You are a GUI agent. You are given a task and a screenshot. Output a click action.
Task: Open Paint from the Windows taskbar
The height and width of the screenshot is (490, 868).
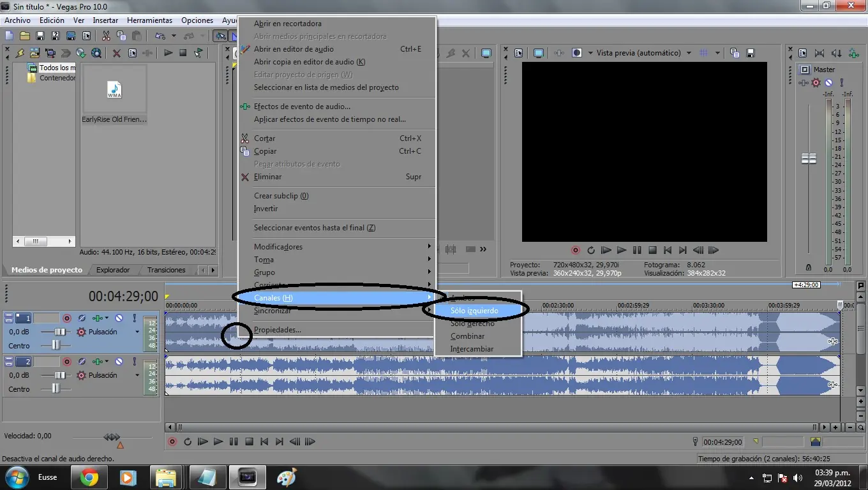click(287, 477)
